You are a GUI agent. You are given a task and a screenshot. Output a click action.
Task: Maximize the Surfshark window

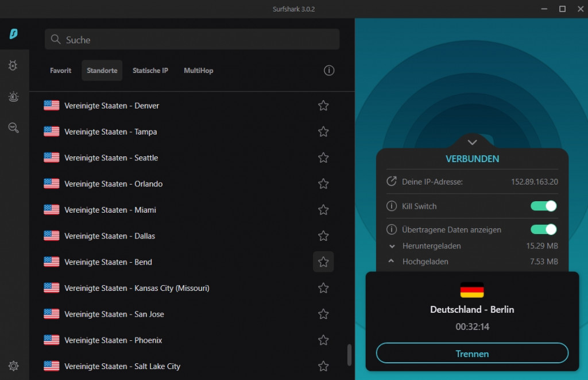[x=562, y=9]
